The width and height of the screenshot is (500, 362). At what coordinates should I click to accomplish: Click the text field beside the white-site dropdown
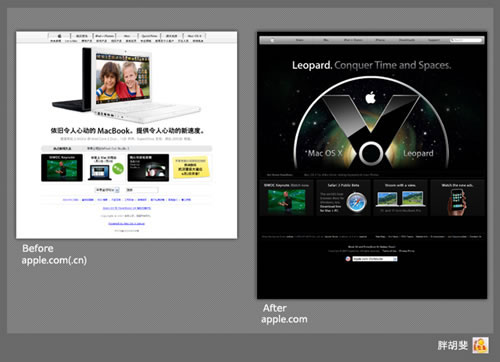pos(141,190)
